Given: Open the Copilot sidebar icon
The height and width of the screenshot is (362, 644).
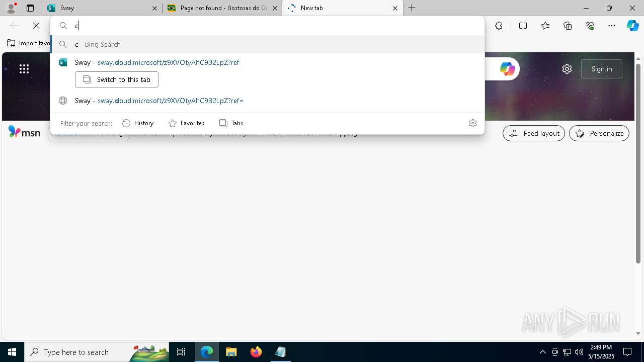Looking at the screenshot, I should (x=633, y=26).
